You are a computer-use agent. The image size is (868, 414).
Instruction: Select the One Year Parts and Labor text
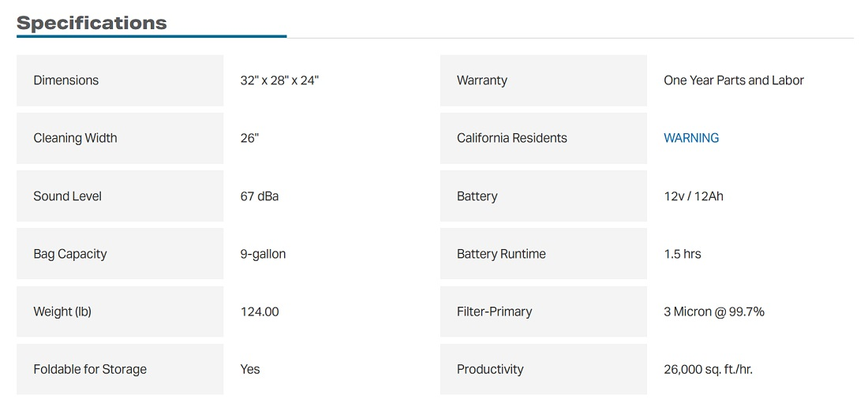(x=734, y=80)
